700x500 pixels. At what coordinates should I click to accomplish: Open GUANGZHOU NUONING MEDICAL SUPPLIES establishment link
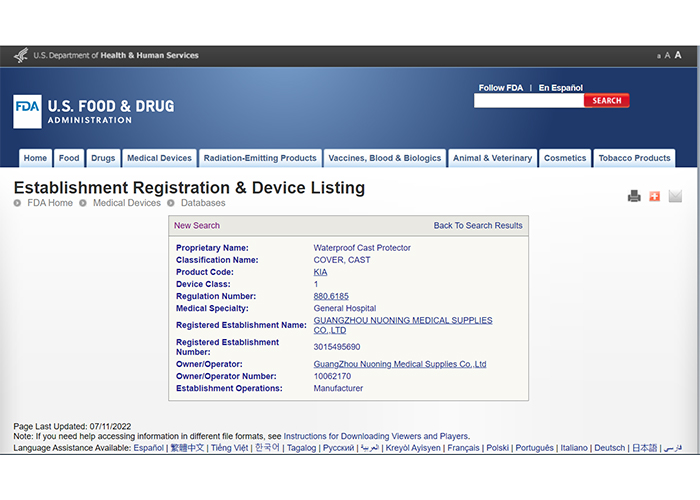403,325
